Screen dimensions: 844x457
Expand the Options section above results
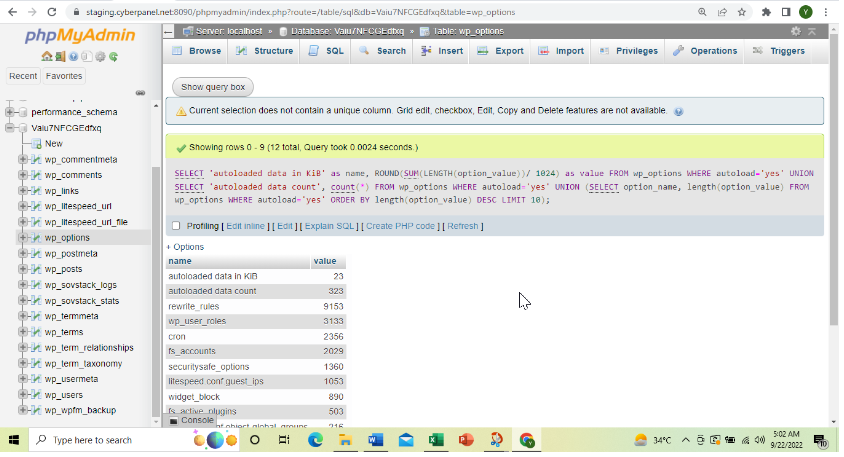185,247
